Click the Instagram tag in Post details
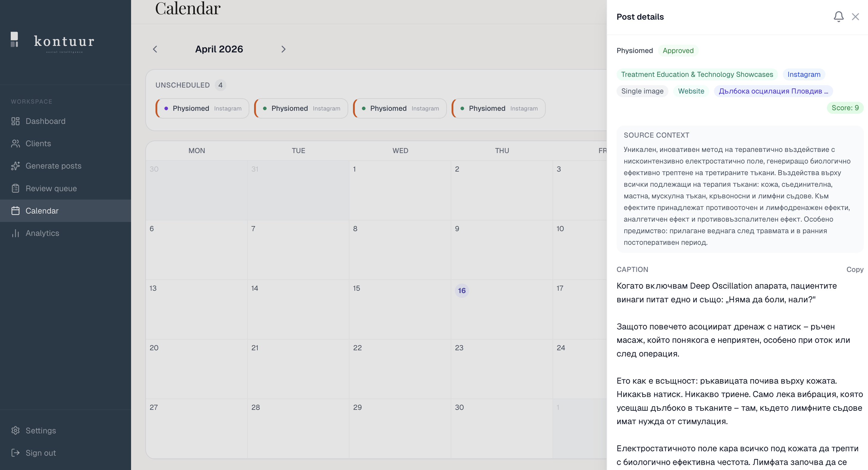The image size is (868, 470). click(x=804, y=74)
